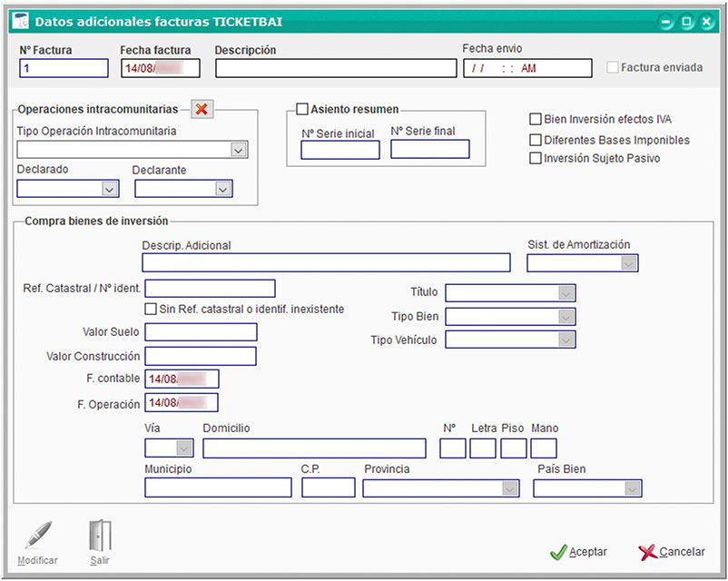Click the Fecha factura date field
The width and height of the screenshot is (728, 581).
(161, 68)
